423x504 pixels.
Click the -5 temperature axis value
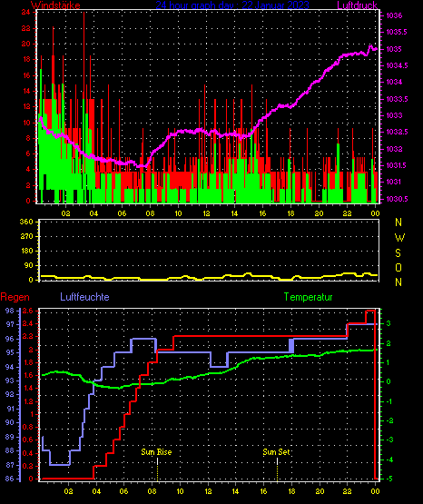pyautogui.click(x=389, y=479)
